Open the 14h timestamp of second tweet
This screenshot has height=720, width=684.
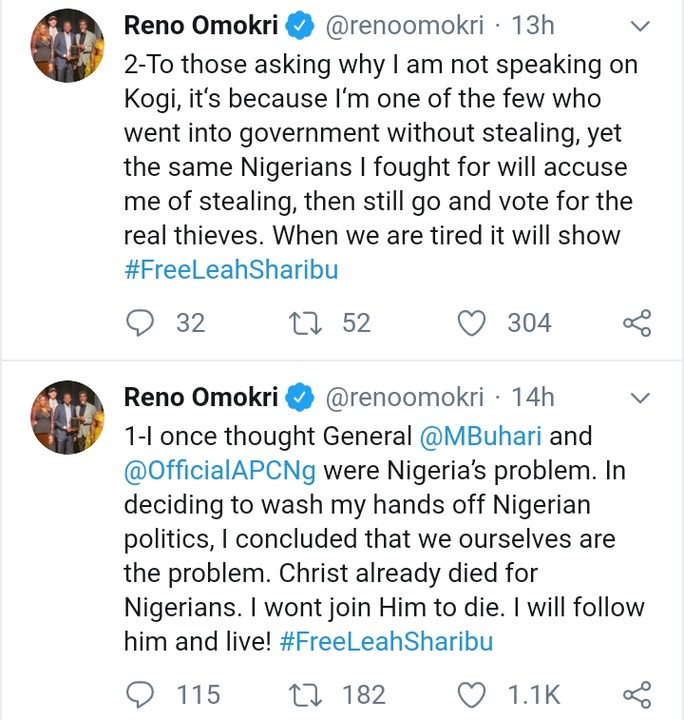532,397
